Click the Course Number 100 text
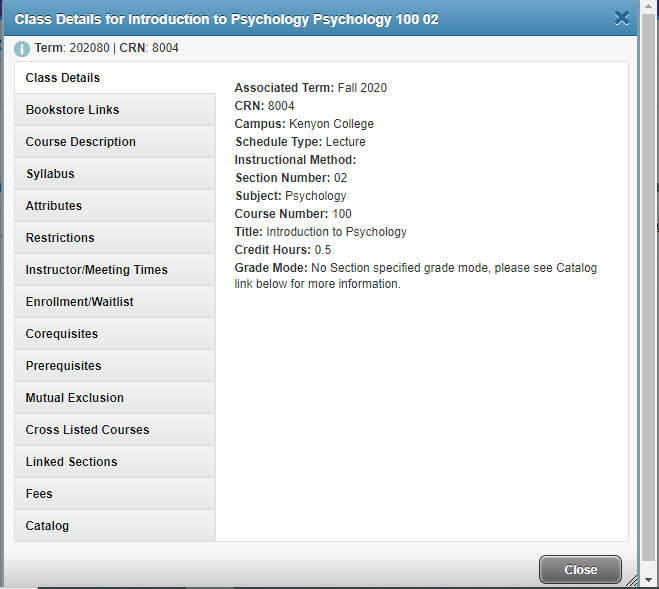 [x=293, y=214]
